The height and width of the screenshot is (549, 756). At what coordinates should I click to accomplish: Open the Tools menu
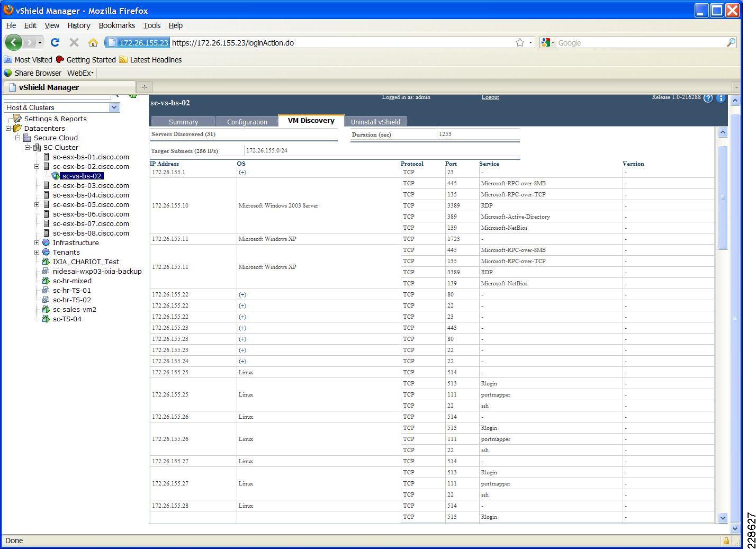coord(152,25)
